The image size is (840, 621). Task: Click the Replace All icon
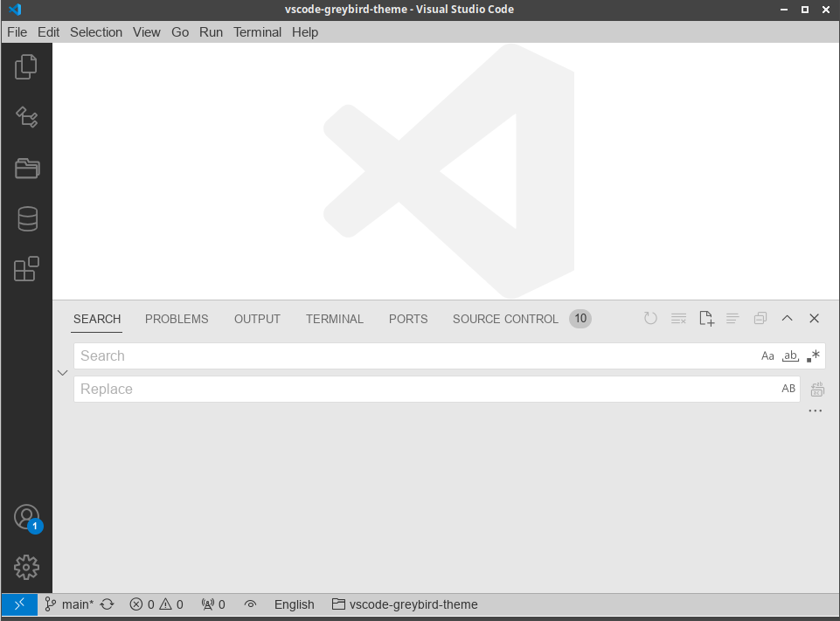(x=817, y=390)
